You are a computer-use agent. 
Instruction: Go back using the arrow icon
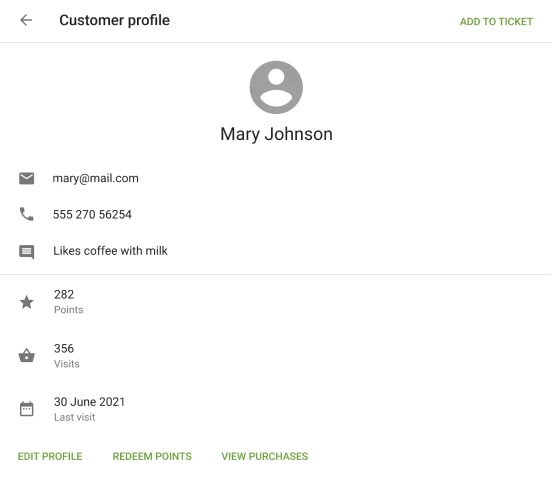click(26, 20)
